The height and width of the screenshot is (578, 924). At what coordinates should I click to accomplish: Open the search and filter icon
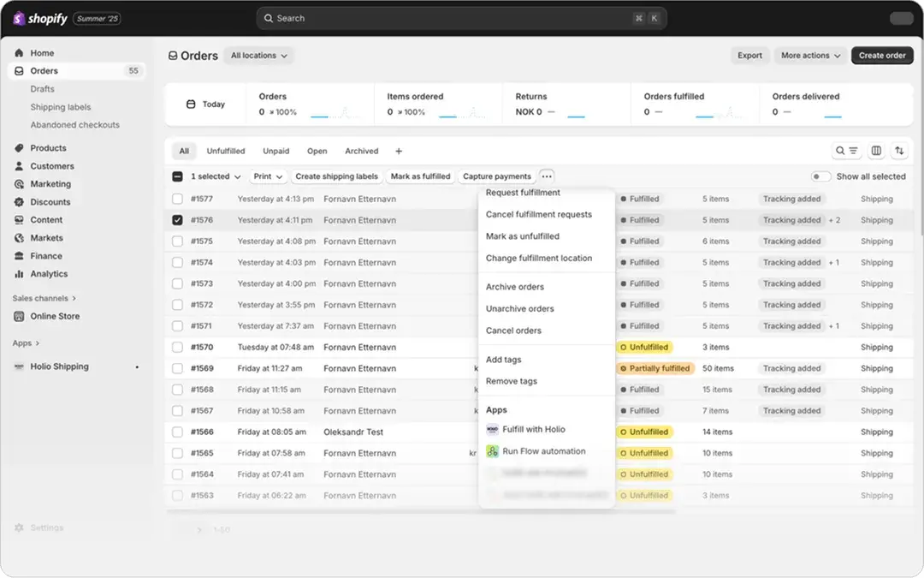click(846, 151)
